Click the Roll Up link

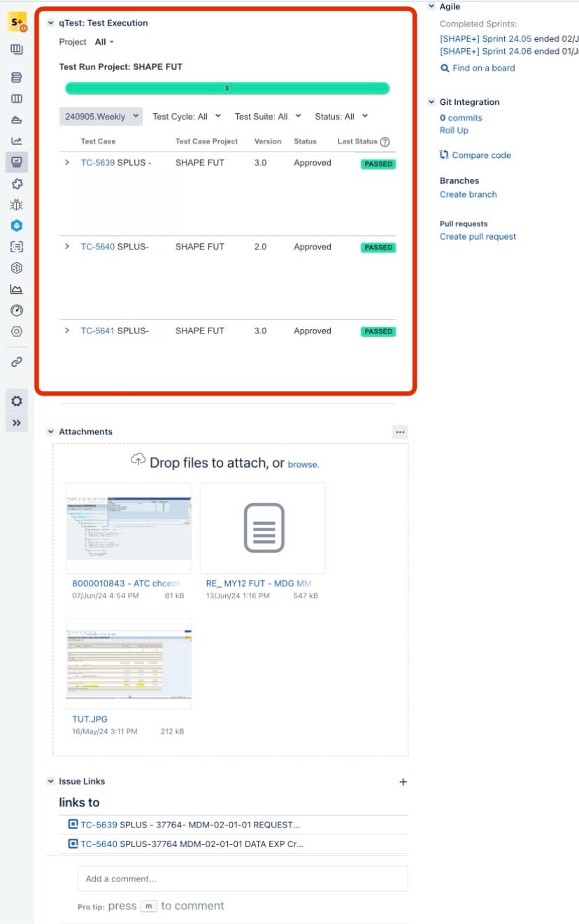454,131
